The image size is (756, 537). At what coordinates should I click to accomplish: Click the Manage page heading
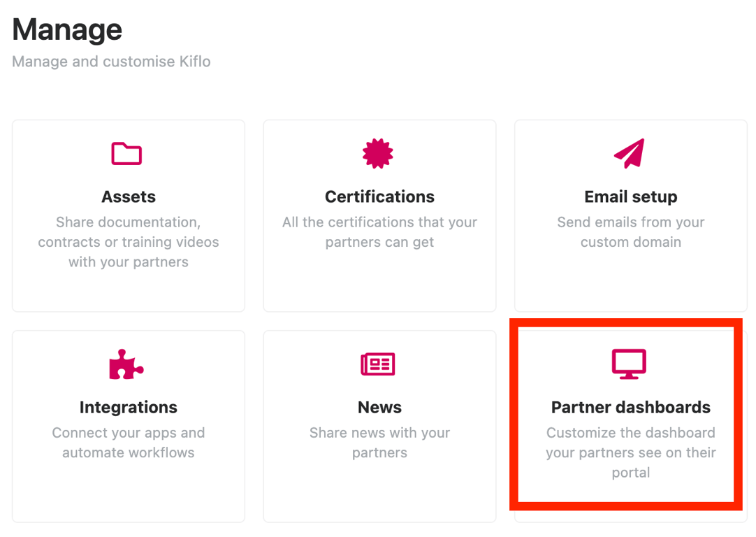[67, 29]
